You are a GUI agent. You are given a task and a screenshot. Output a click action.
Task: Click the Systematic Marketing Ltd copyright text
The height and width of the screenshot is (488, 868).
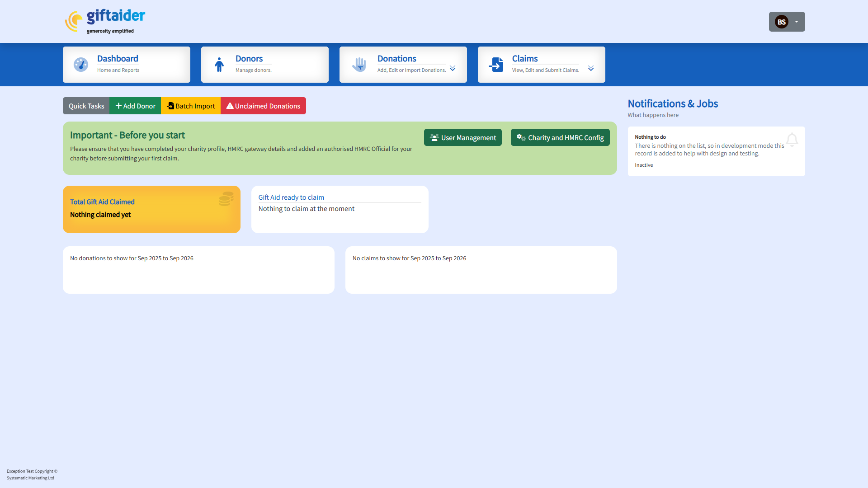coord(32,474)
